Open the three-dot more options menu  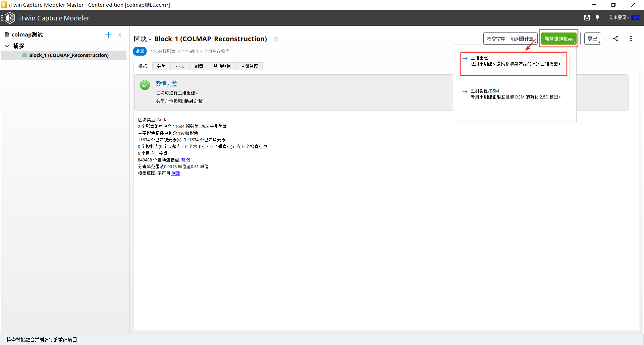coord(631,39)
